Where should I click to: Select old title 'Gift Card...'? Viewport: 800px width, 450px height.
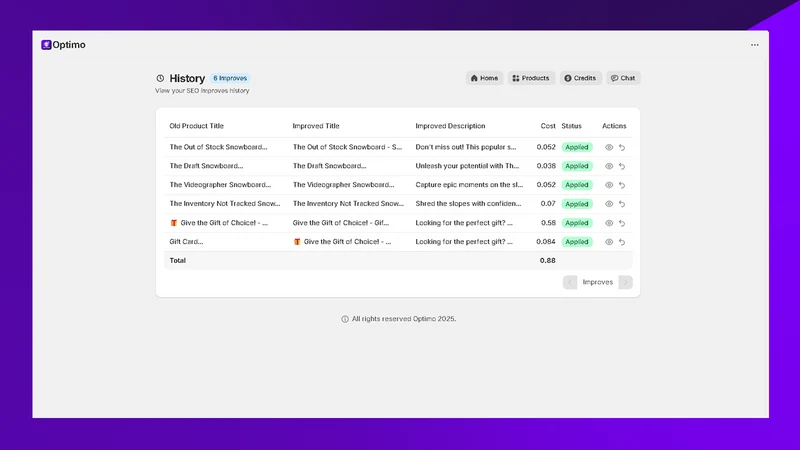pyautogui.click(x=186, y=242)
